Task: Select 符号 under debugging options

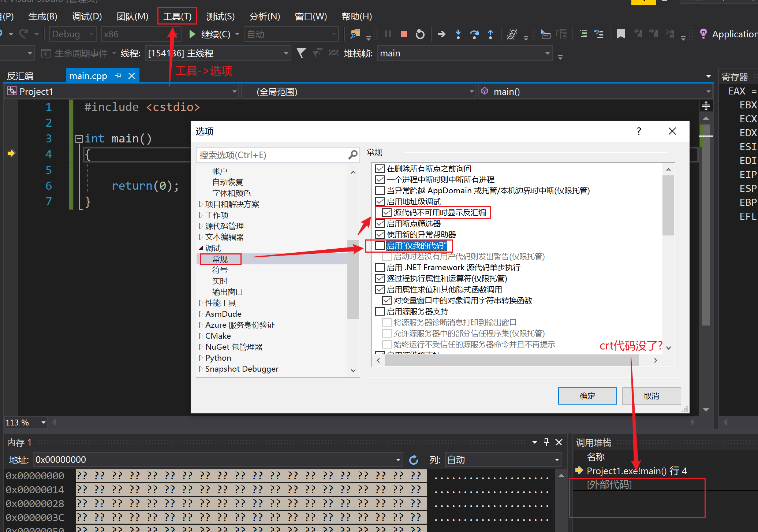Action: [x=220, y=270]
